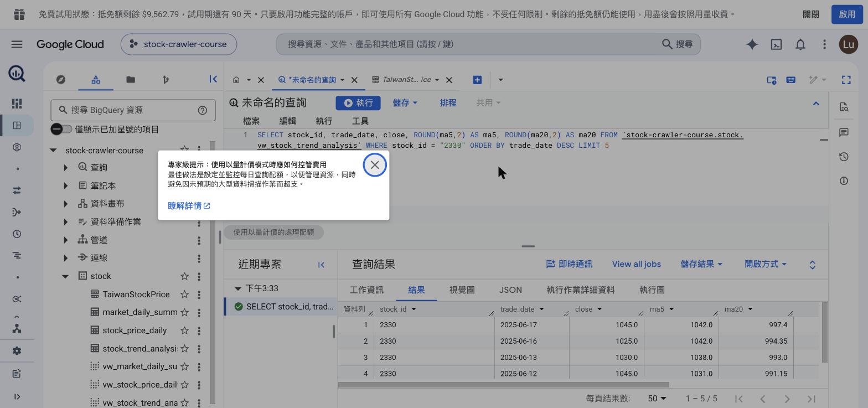This screenshot has width=868, height=408.
Task: Open the 儲存 dropdown menu
Action: 405,103
